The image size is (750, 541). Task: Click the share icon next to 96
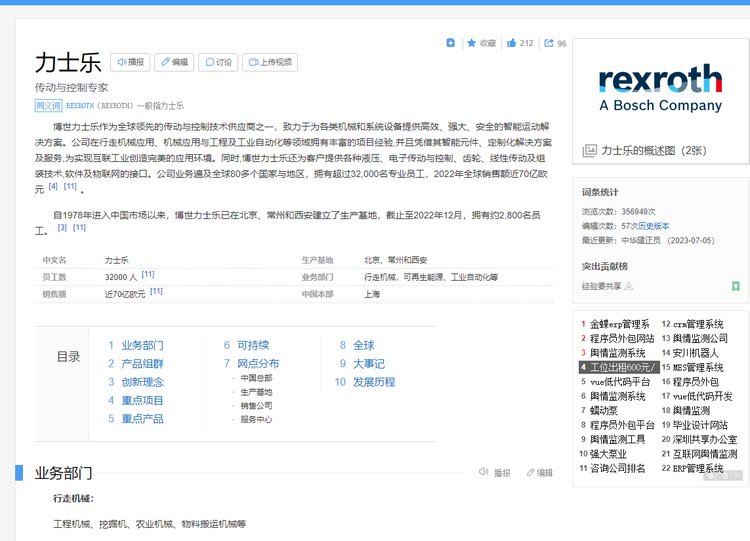[x=549, y=43]
